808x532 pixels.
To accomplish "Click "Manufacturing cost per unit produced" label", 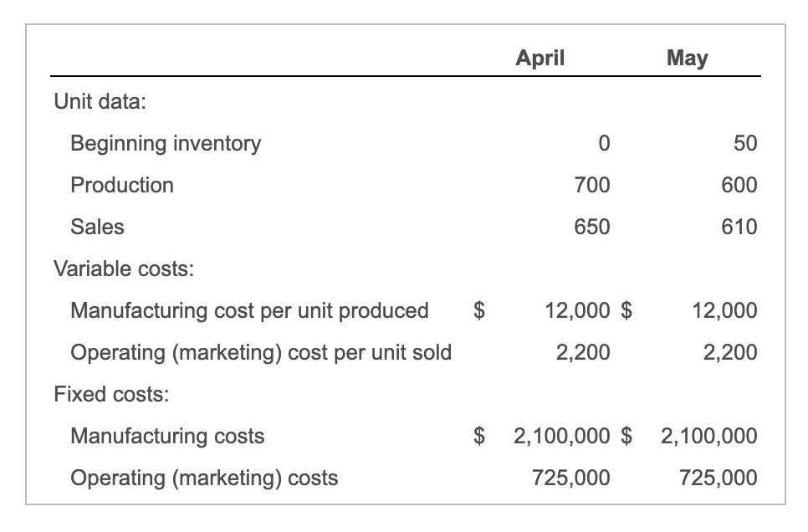I will point(249,310).
